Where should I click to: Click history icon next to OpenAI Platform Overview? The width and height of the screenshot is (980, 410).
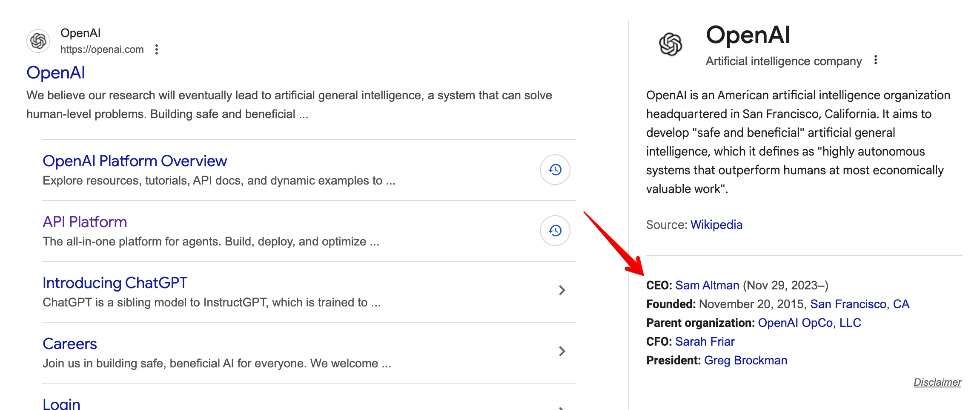pyautogui.click(x=555, y=170)
